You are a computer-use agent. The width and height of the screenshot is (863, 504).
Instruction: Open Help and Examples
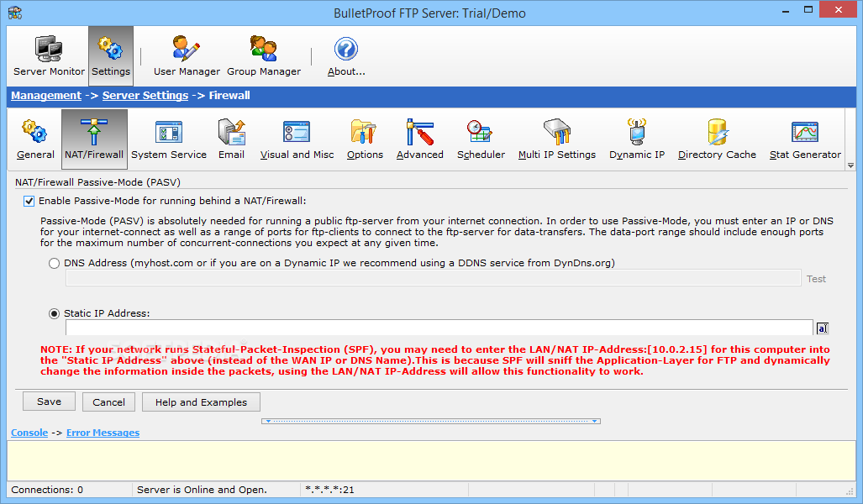click(x=201, y=402)
